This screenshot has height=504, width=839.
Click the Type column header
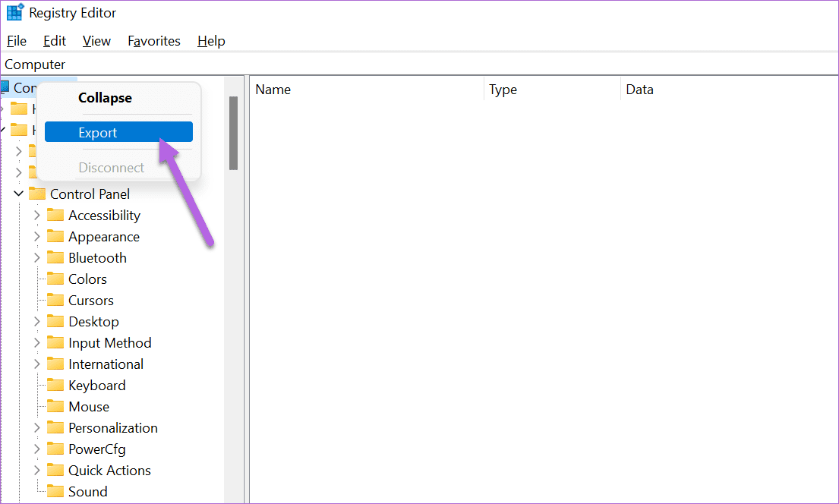[x=552, y=90]
